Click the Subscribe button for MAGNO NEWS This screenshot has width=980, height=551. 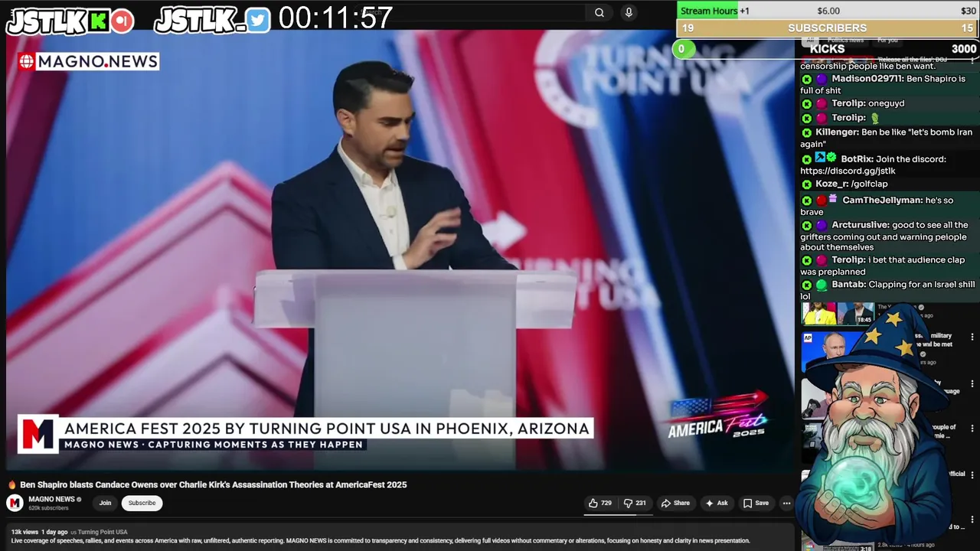coord(142,503)
